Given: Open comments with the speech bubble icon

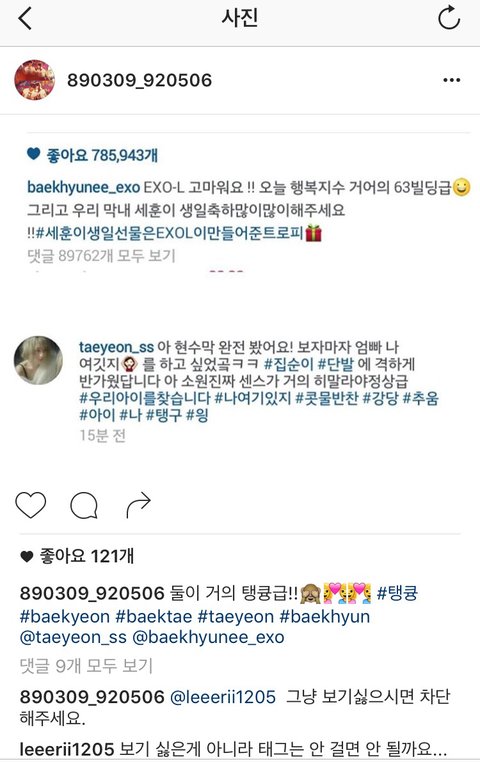Looking at the screenshot, I should pos(84,505).
